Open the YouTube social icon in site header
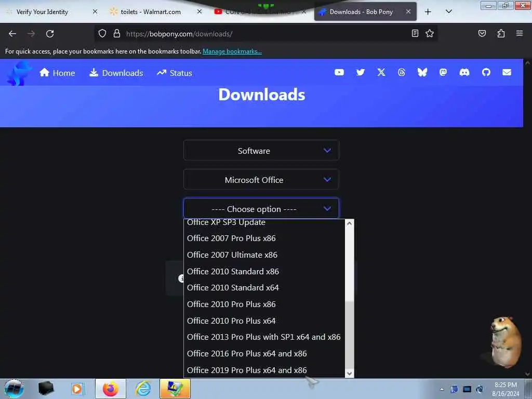Image resolution: width=532 pixels, height=399 pixels. (339, 72)
